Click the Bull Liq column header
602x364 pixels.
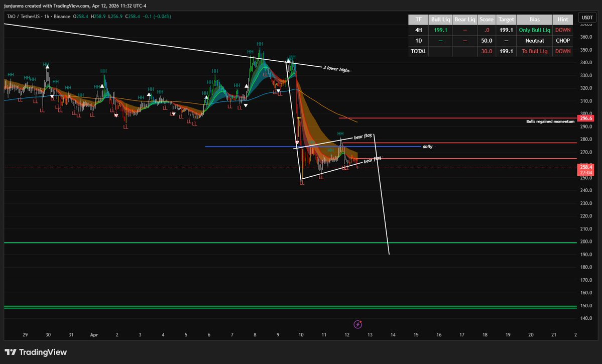point(440,20)
